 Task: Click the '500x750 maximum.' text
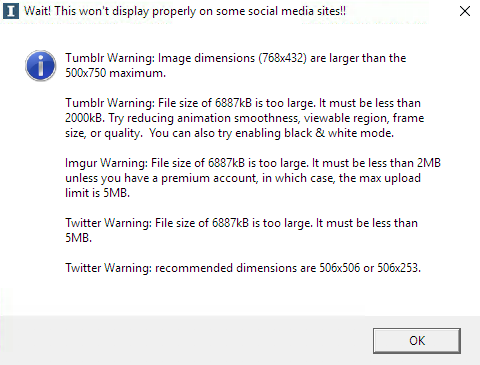[x=115, y=73]
